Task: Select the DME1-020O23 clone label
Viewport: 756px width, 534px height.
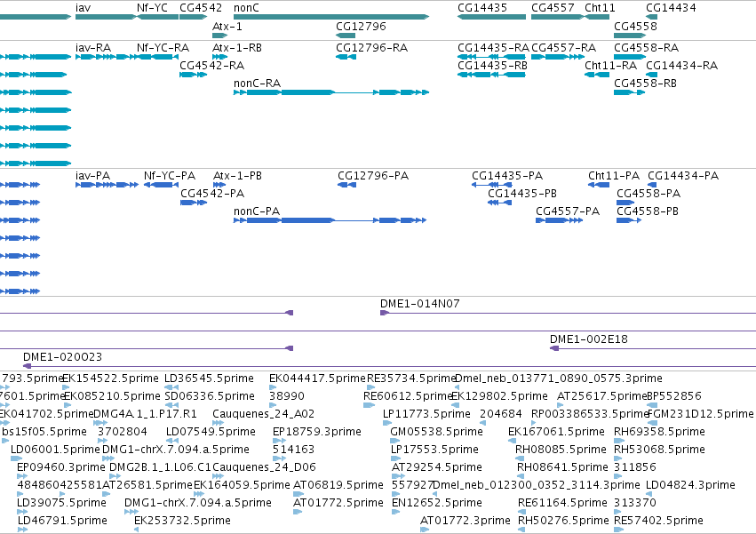Action: [63, 357]
